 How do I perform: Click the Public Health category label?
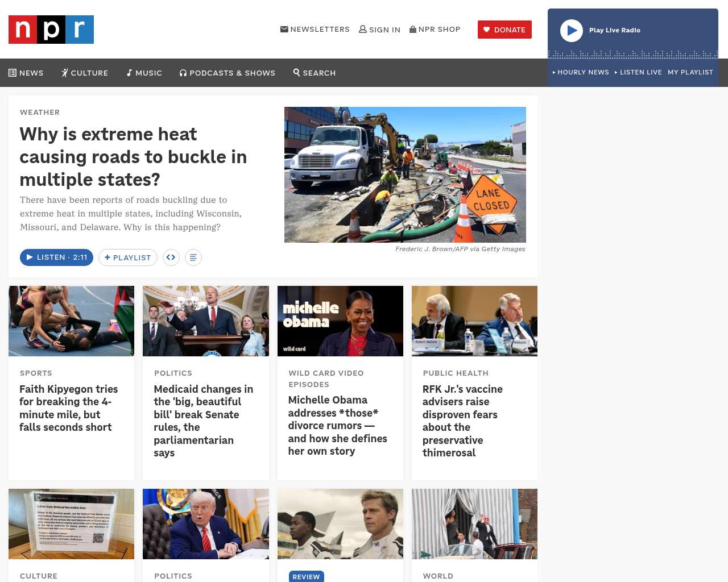pyautogui.click(x=456, y=373)
